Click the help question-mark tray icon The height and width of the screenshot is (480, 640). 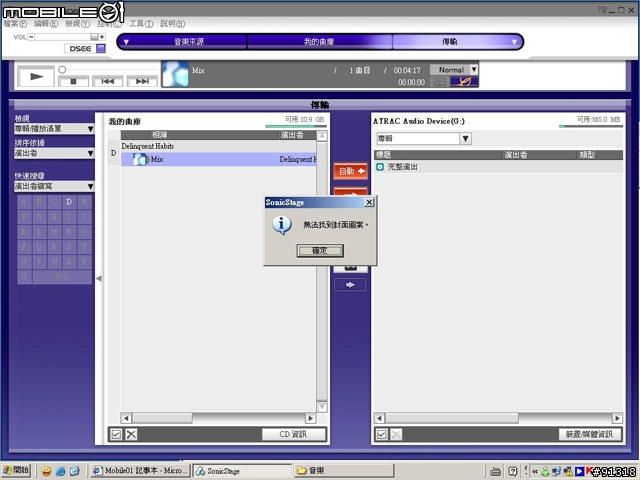tap(513, 471)
